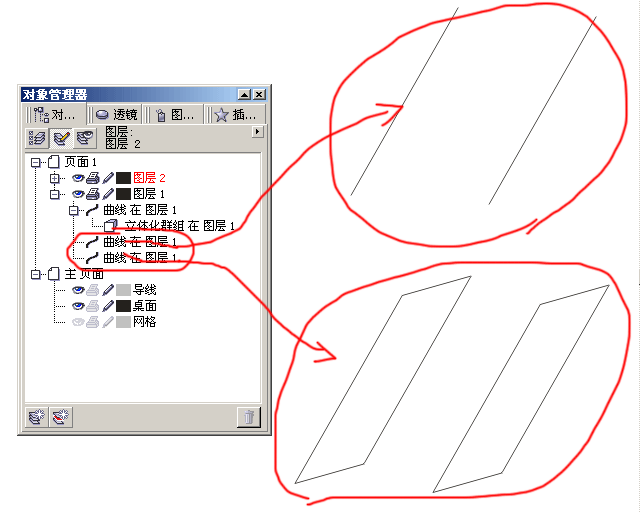Image resolution: width=640 pixels, height=513 pixels.
Task: Click the New Master Layer icon
Action: tap(61, 417)
